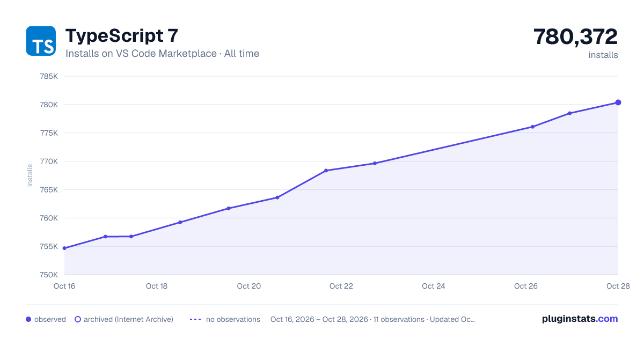Click the Oct 16 x-axis label

(x=64, y=286)
